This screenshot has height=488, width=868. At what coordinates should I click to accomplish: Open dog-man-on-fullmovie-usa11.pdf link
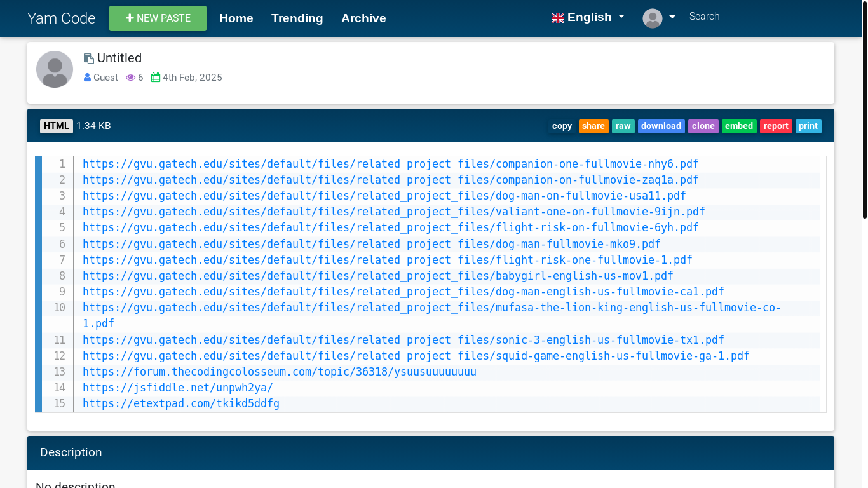pyautogui.click(x=384, y=196)
